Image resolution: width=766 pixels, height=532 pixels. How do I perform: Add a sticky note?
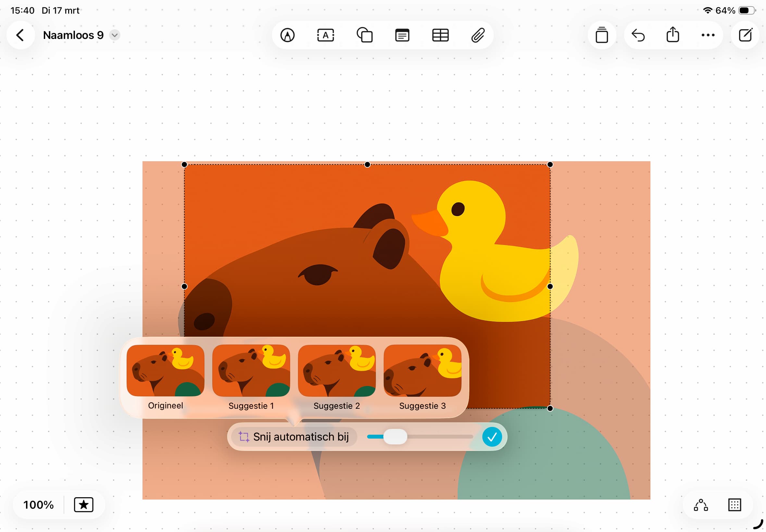point(402,35)
